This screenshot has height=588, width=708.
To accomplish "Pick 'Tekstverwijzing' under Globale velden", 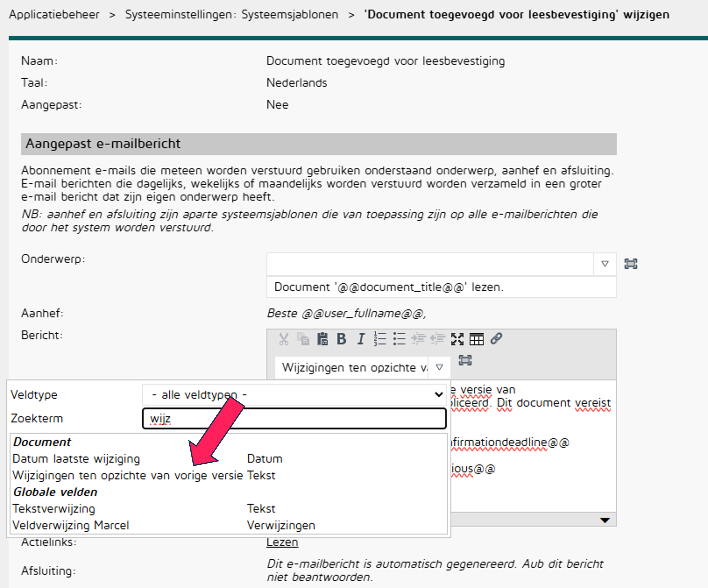I will click(54, 508).
